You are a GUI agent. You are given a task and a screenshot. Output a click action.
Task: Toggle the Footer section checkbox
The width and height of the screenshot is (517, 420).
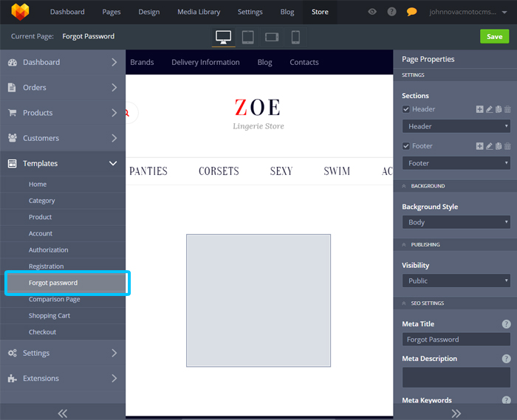406,146
